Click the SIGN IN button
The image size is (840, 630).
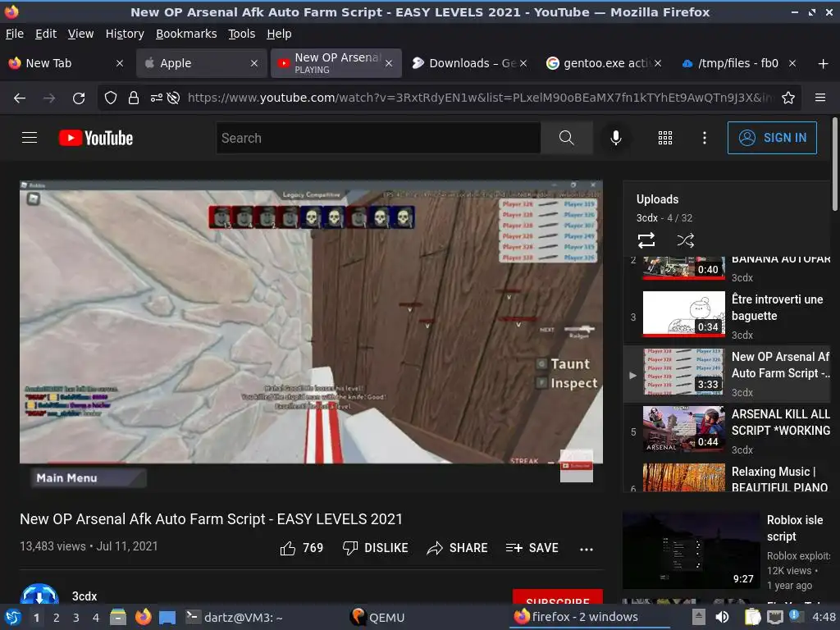tap(772, 138)
